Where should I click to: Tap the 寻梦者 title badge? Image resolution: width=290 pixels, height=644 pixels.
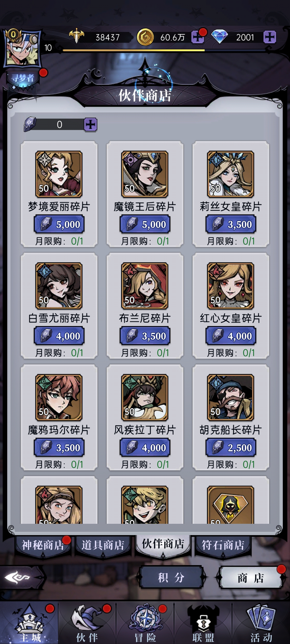pyautogui.click(x=23, y=78)
